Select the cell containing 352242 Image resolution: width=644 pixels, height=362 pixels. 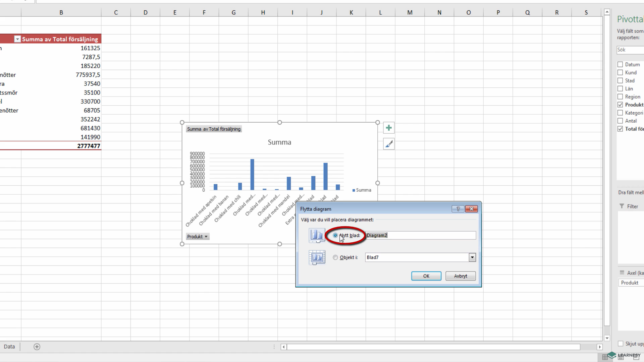click(x=61, y=119)
